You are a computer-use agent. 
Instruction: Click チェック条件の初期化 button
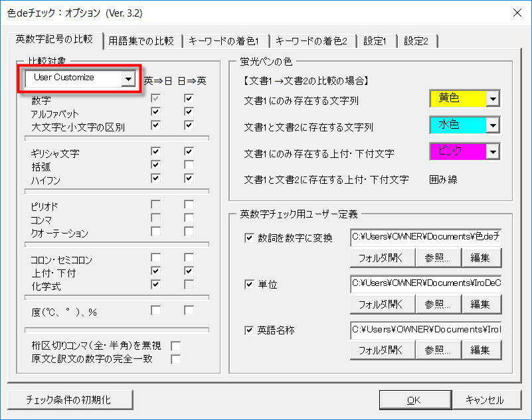[70, 399]
